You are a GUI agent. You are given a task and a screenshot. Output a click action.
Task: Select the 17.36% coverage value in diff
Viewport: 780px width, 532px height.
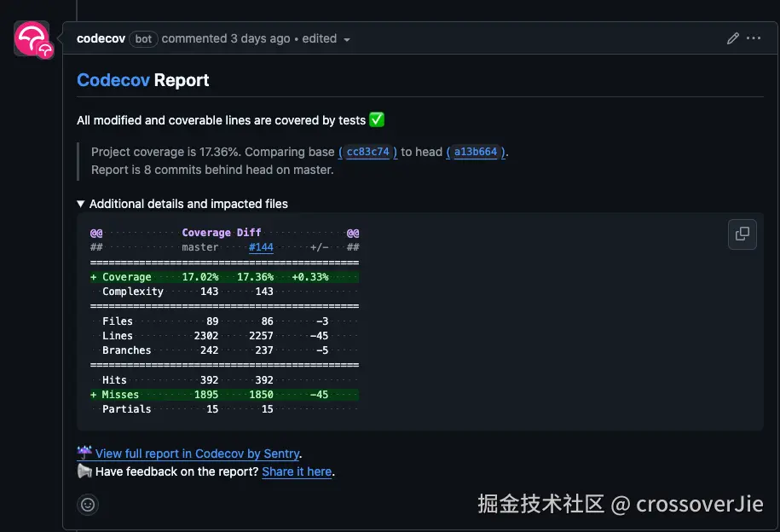(255, 277)
